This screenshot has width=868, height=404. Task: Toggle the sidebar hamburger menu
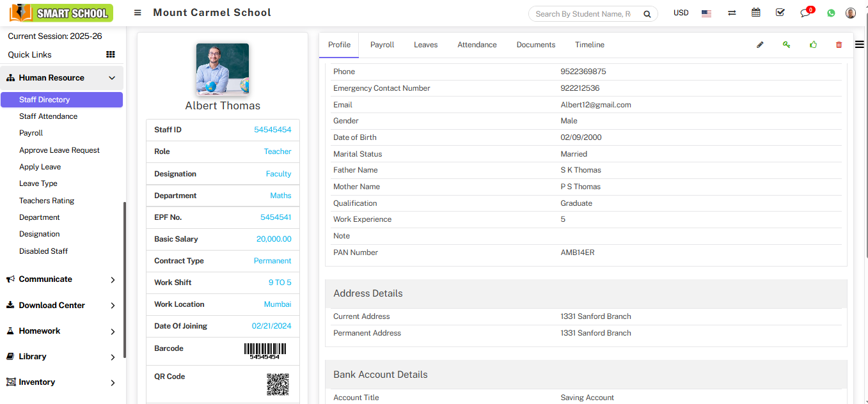pyautogui.click(x=138, y=13)
